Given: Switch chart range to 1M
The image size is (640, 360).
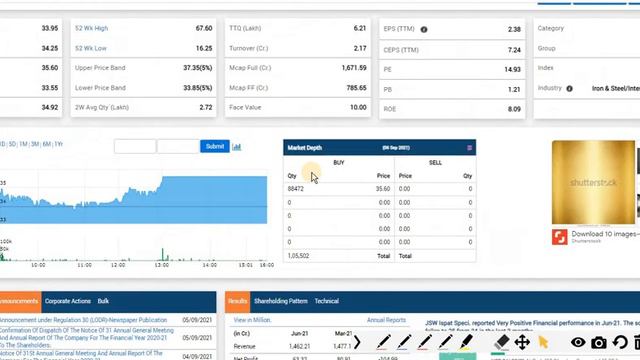Looking at the screenshot, I should click(x=23, y=144).
